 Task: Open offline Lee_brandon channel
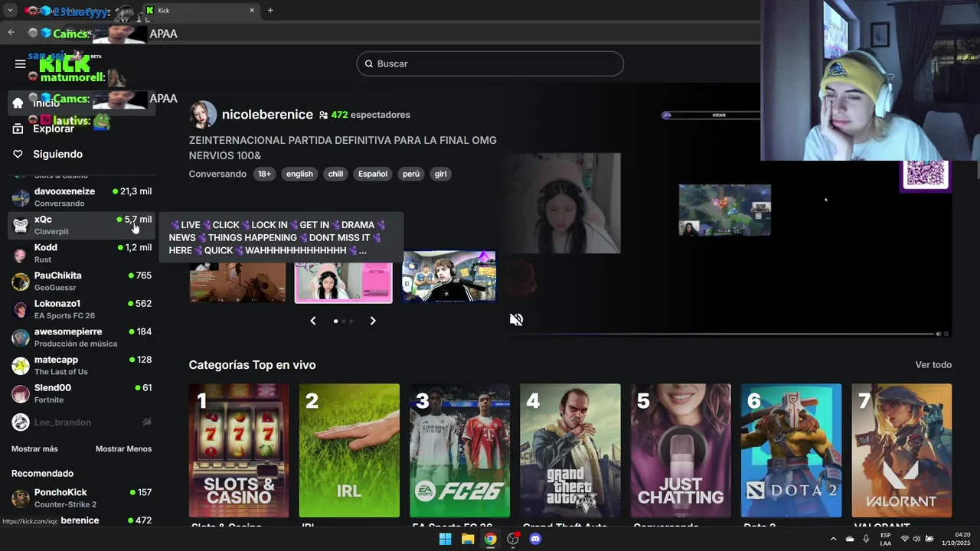81,422
